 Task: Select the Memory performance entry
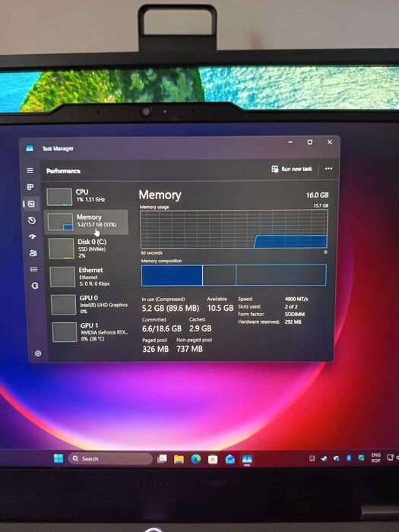[x=87, y=222]
